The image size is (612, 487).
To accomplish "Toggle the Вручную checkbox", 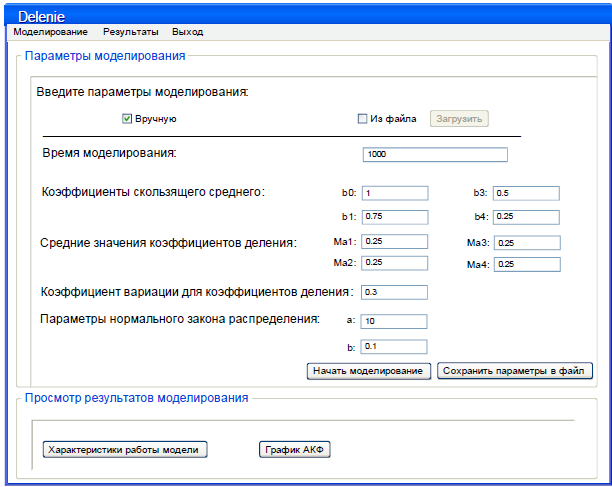I will [127, 119].
